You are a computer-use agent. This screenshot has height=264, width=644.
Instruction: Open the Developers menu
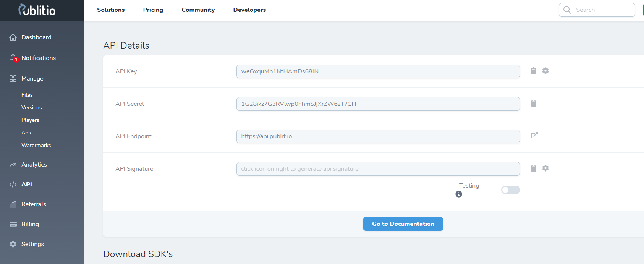[249, 10]
